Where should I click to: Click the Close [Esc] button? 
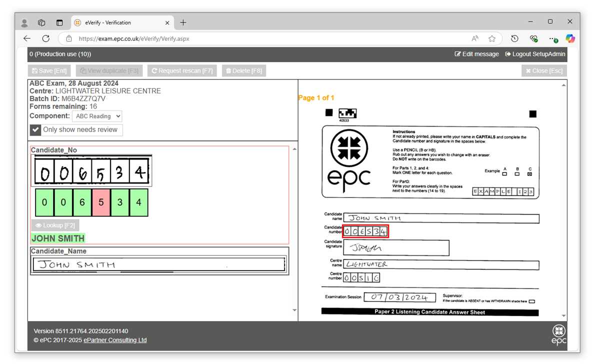click(x=544, y=70)
